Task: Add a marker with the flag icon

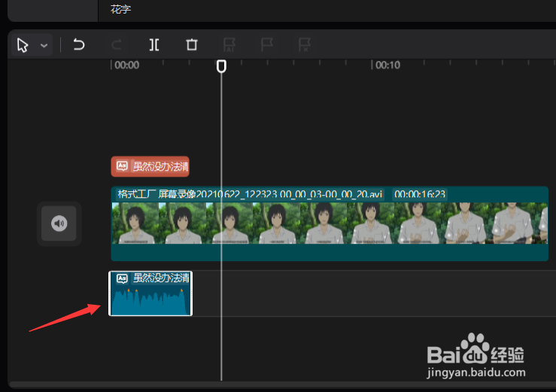Action: pos(267,44)
